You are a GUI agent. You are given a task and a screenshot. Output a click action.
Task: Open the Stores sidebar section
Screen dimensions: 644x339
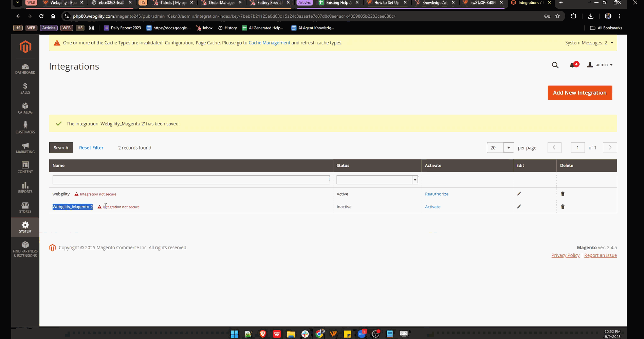coord(25,207)
